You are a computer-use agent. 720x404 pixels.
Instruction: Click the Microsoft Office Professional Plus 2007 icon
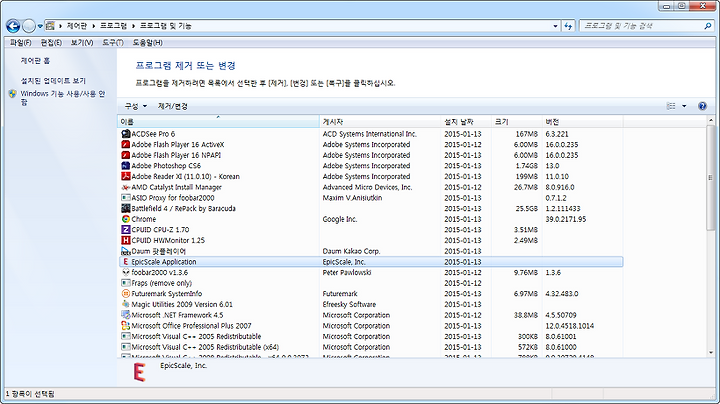click(126, 325)
